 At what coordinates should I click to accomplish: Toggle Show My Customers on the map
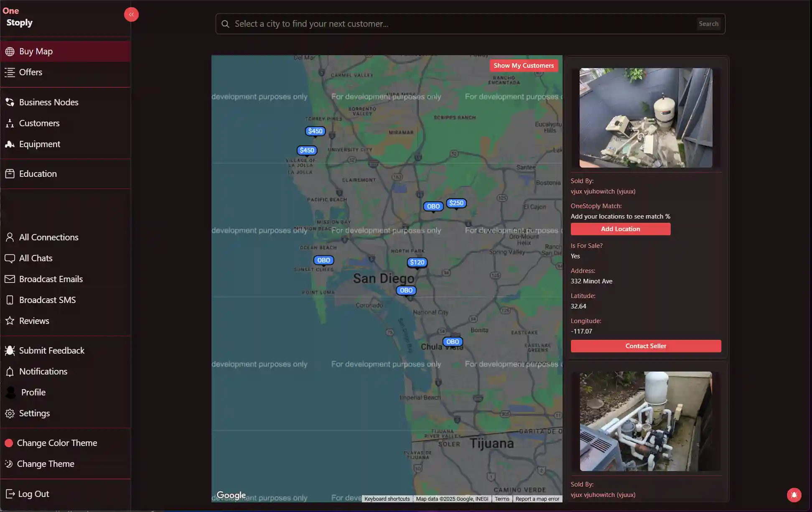(523, 65)
